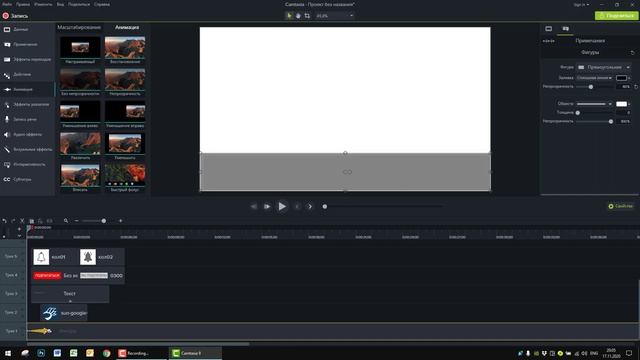Open Properties (Свойства) panel button
Screen dimensions: 640x360
tap(620, 206)
